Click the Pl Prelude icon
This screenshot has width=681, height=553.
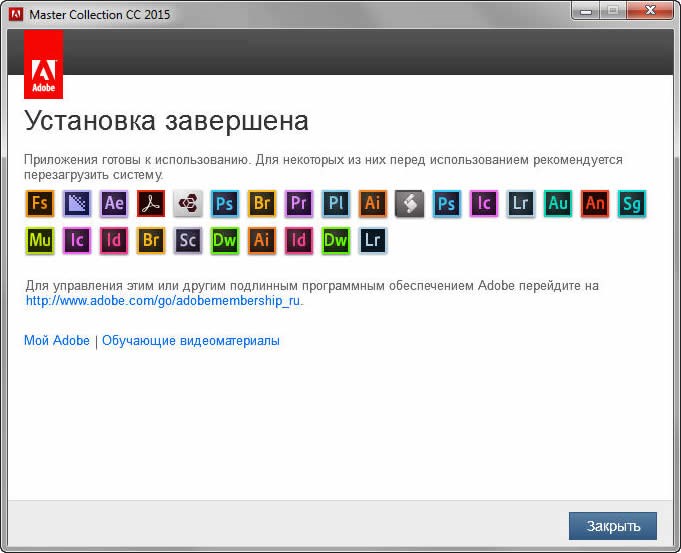click(336, 203)
